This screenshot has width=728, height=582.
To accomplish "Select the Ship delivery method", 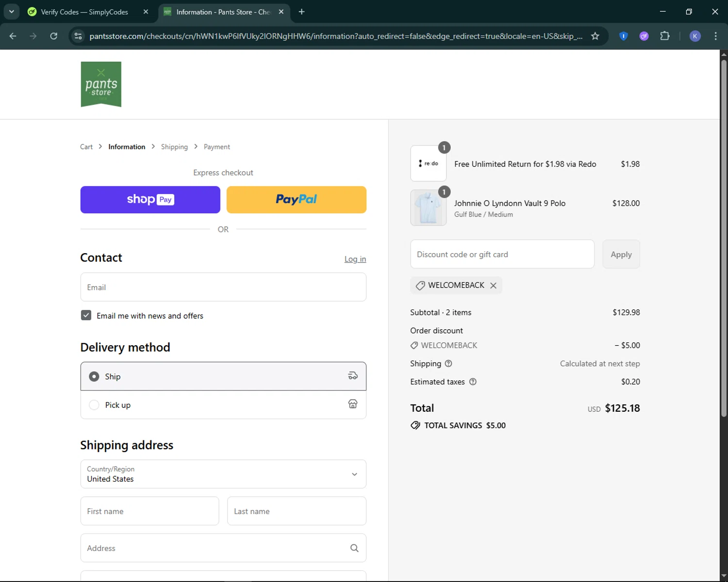I will tap(223, 376).
